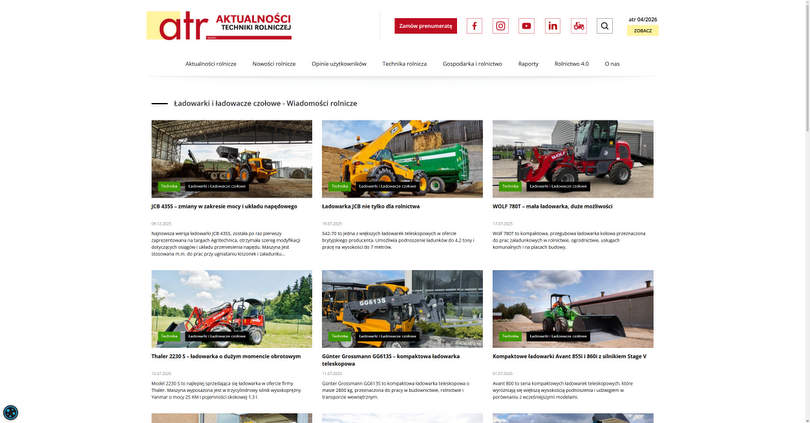Click green Technika tag on WOLF 780T card
The image size is (810, 423).
510,186
